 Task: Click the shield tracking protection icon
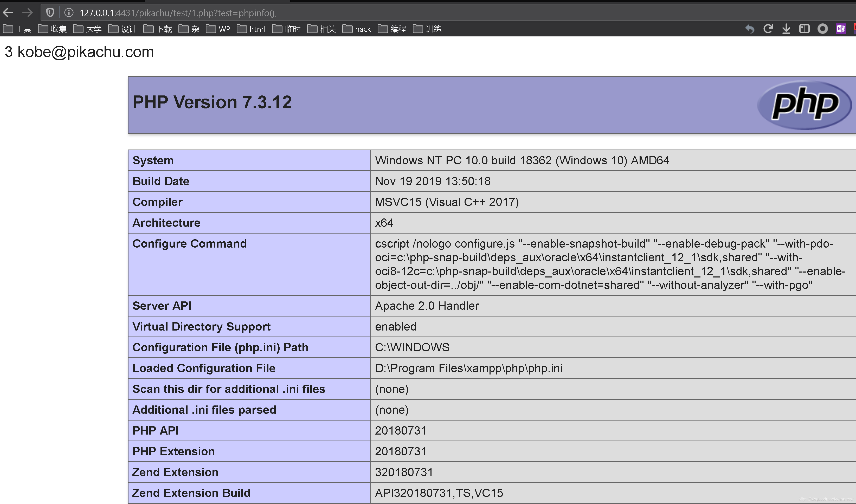click(50, 13)
